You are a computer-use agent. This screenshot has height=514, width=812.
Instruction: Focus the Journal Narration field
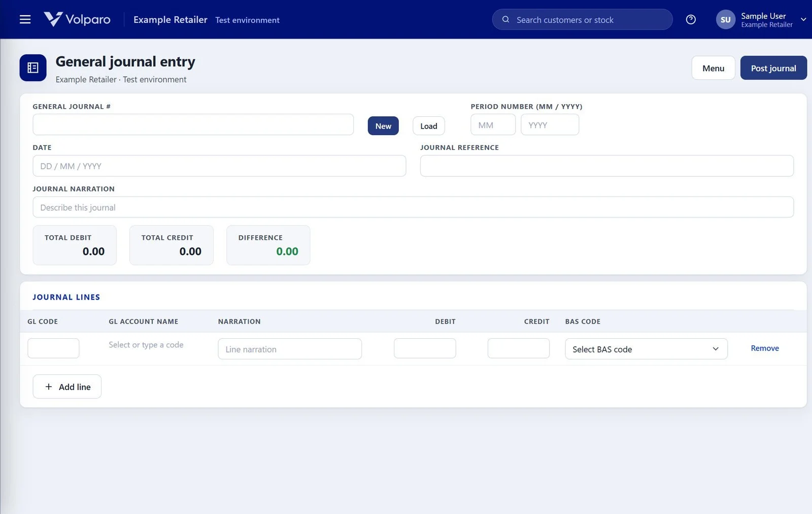[x=413, y=207]
